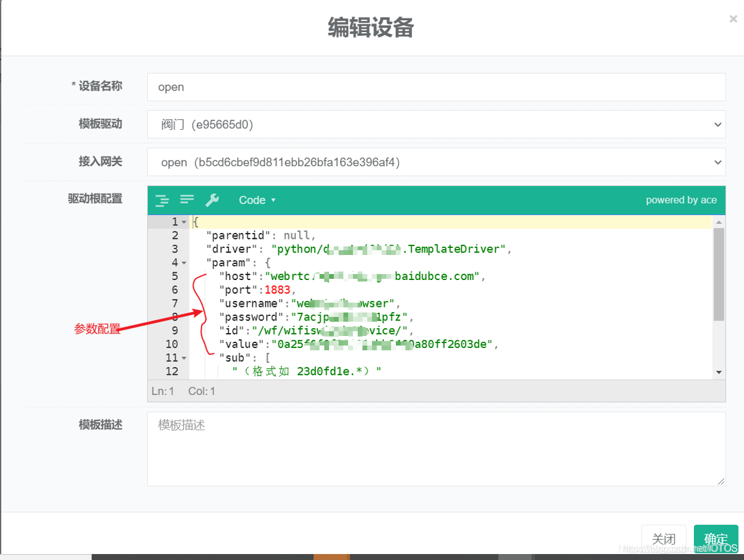Click the format JSON icon in editor toolbar

[162, 200]
